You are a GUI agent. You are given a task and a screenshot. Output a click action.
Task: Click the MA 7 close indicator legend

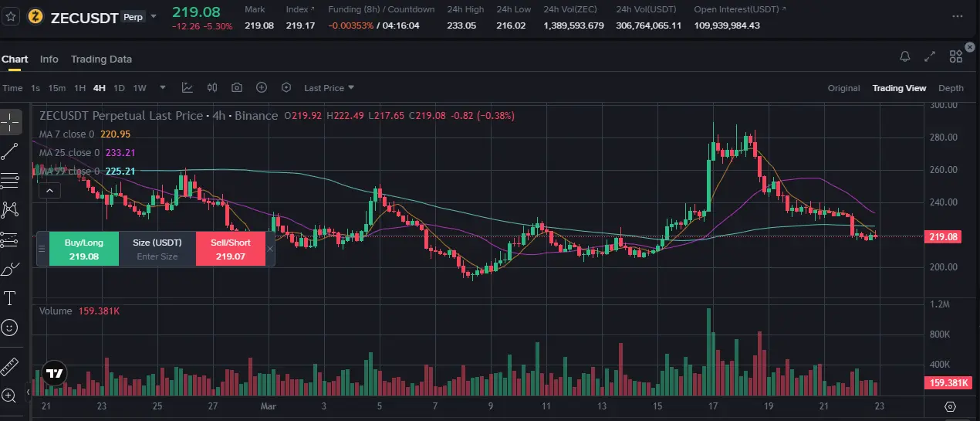pyautogui.click(x=85, y=134)
